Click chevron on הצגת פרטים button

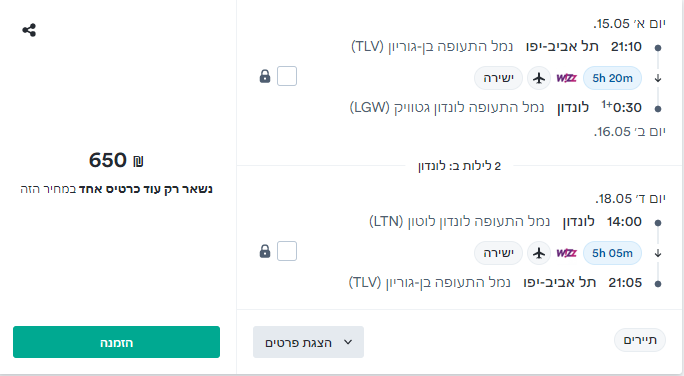pyautogui.click(x=348, y=342)
